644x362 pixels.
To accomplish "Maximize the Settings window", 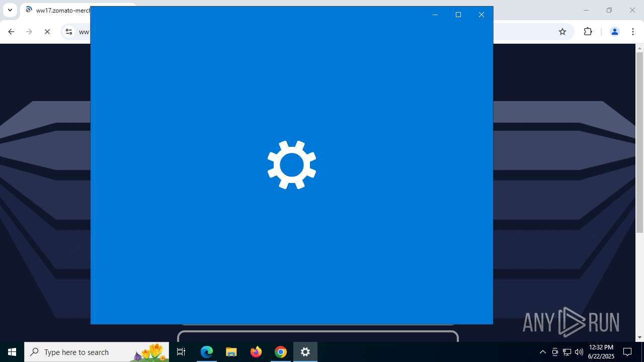I will click(x=458, y=15).
